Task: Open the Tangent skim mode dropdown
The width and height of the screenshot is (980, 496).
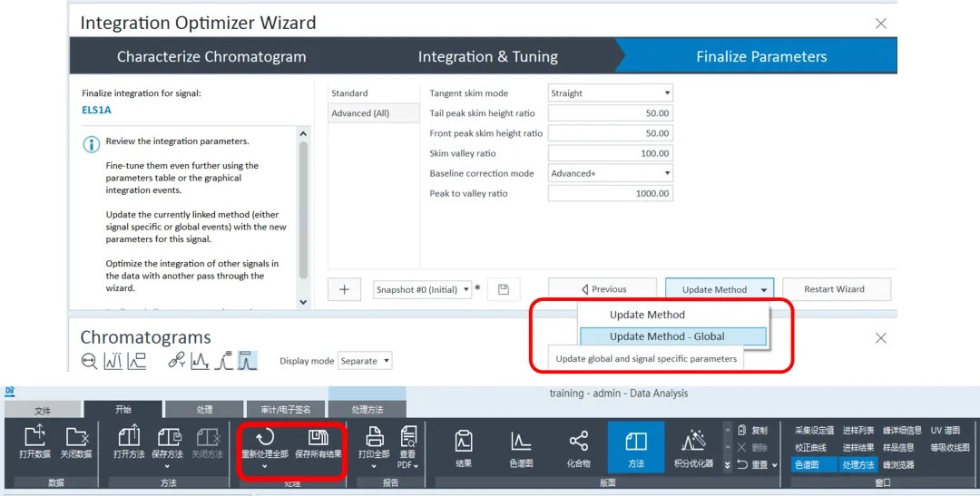Action: (610, 93)
